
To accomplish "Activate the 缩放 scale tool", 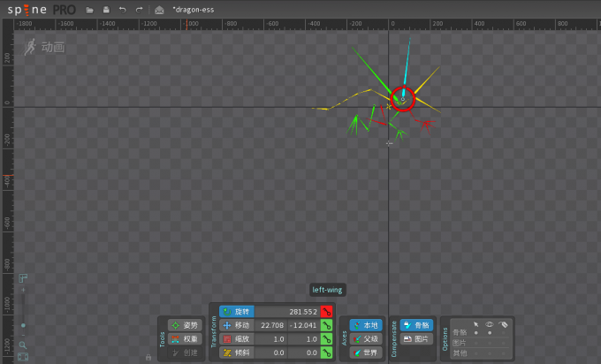I will [x=237, y=339].
